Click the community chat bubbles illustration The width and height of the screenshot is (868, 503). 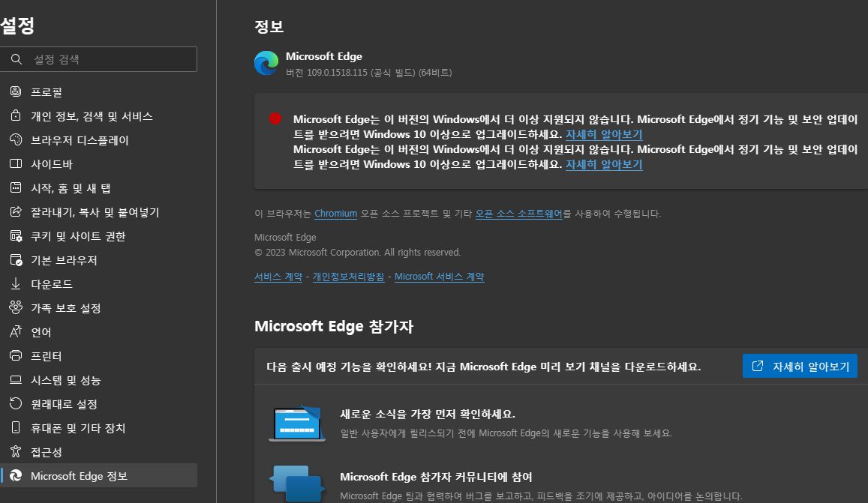click(297, 484)
